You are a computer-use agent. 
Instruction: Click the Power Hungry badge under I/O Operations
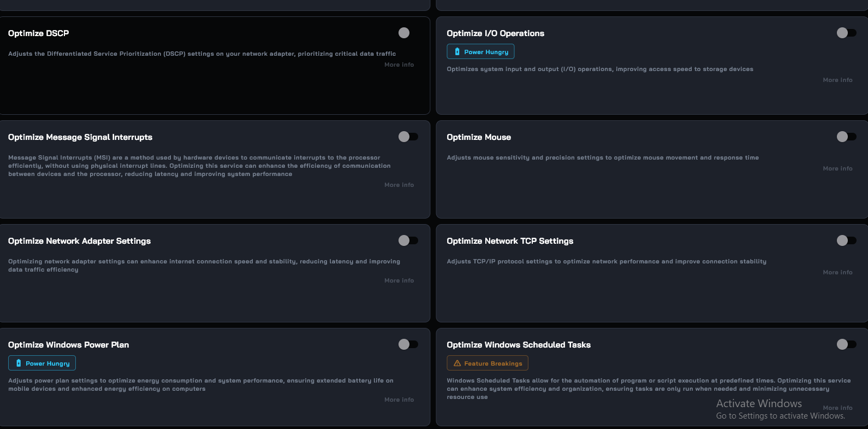pyautogui.click(x=480, y=51)
